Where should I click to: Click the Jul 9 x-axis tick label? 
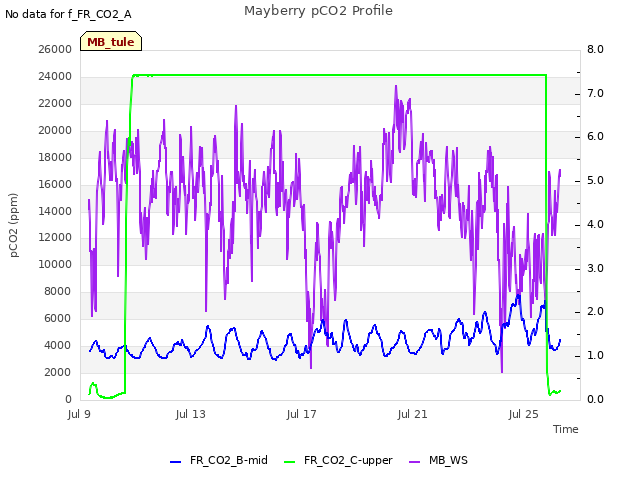point(79,414)
